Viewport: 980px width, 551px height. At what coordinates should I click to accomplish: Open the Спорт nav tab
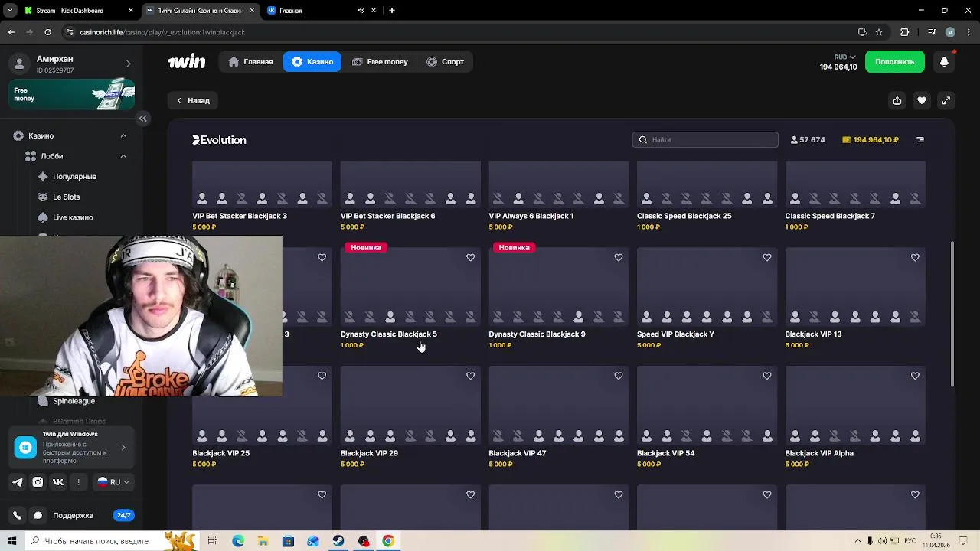click(x=445, y=62)
